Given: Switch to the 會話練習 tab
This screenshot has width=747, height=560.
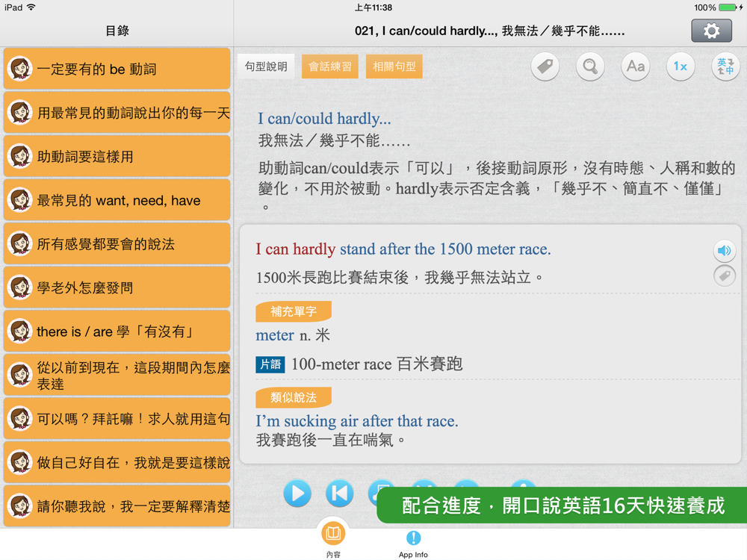Looking at the screenshot, I should pos(329,66).
